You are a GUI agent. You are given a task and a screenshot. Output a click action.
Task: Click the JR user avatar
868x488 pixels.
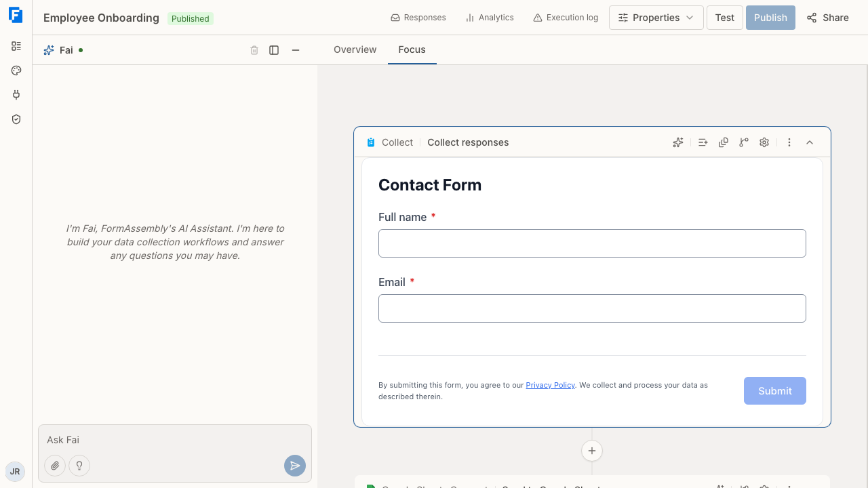(x=15, y=472)
